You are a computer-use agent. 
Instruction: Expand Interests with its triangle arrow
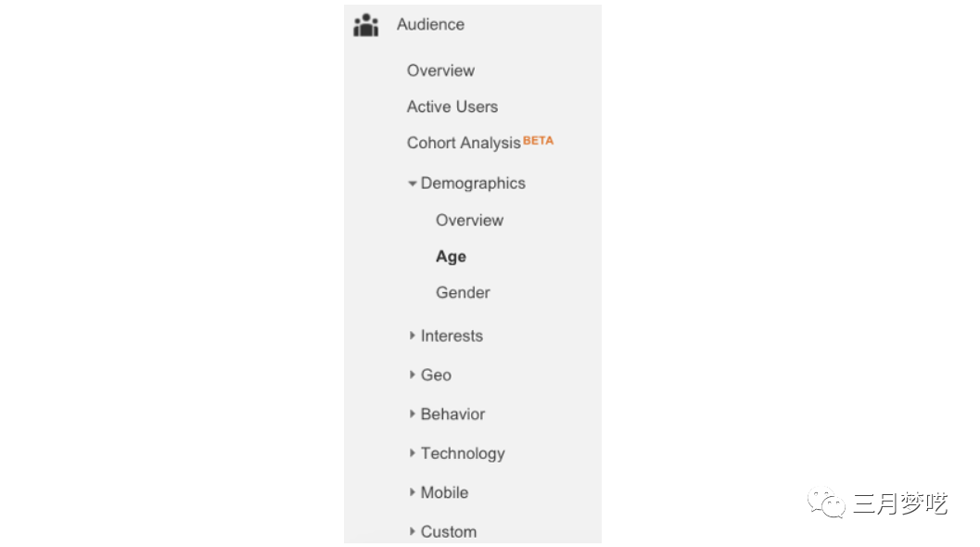(x=413, y=336)
